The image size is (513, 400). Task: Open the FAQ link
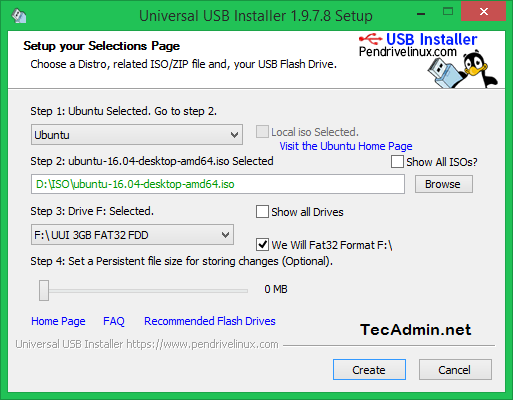114,321
